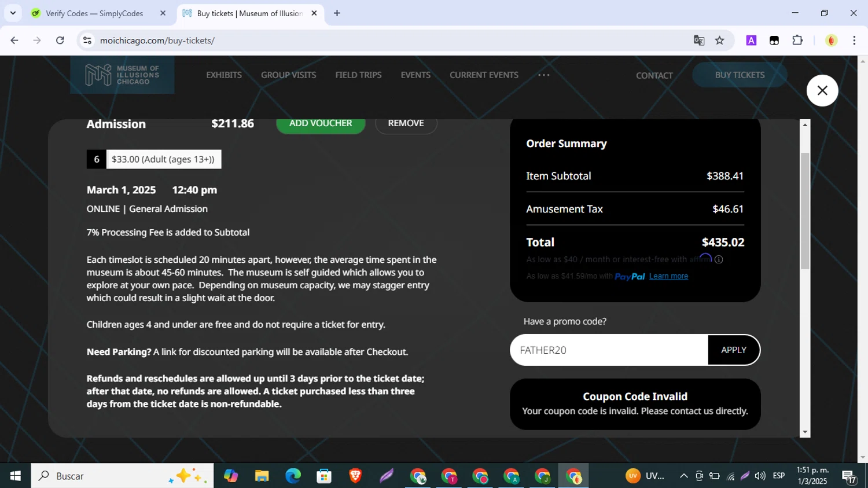Open the Windows Start menu
The image size is (868, 488).
16,476
